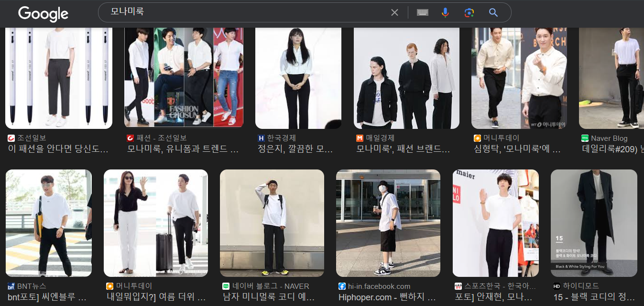Click the Google logo
Viewport: 644px width, 306px height.
point(43,13)
